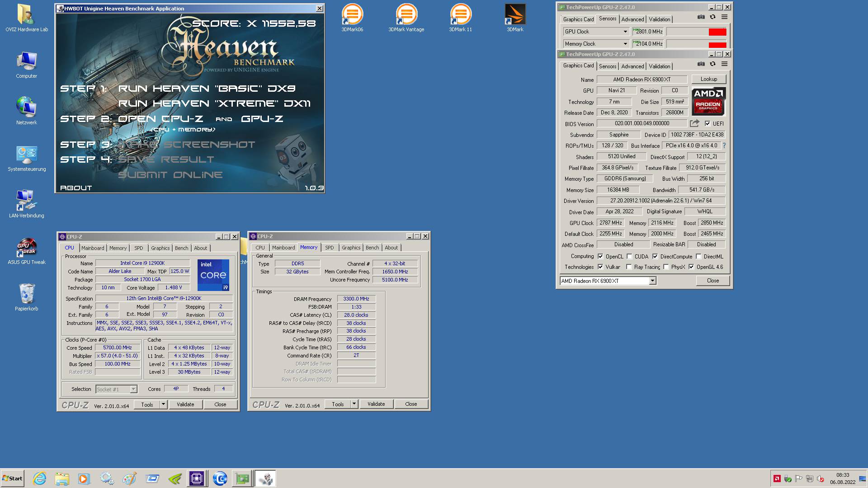Toggle the DirectML checkbox in GPU-Z
Screen dimensions: 868x488
pyautogui.click(x=698, y=256)
